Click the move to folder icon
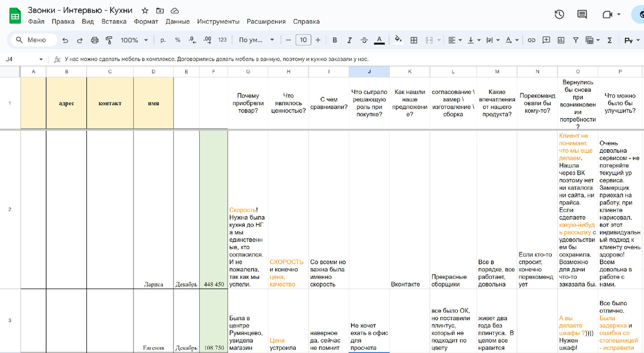 click(x=160, y=11)
